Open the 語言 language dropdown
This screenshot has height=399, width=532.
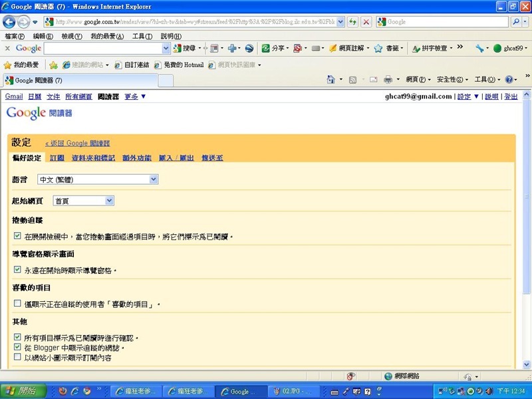(x=98, y=180)
